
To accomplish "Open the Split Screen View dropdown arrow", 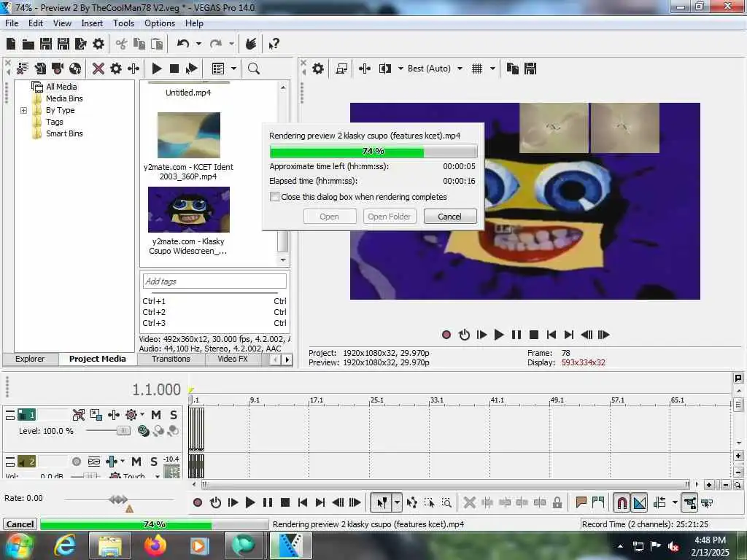I will click(400, 69).
